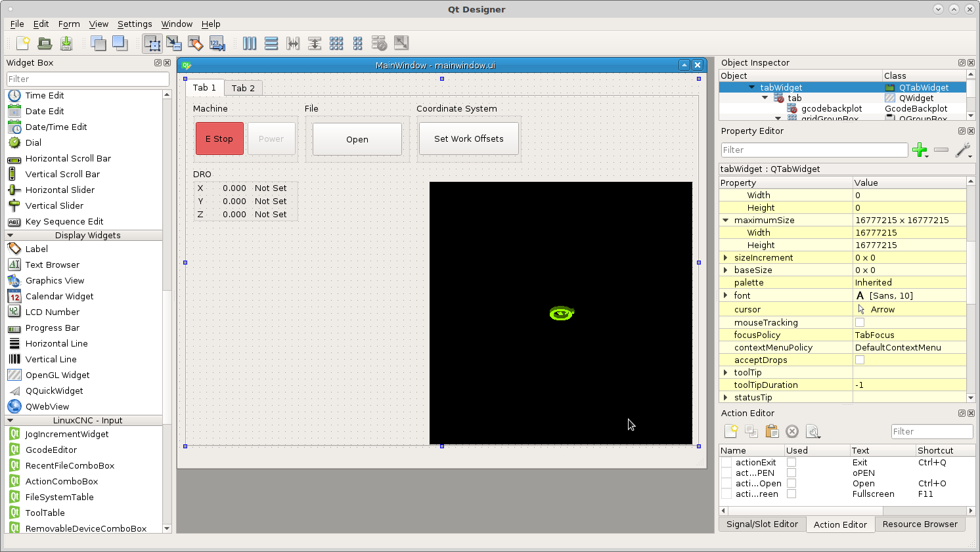Click the New Form toolbar icon
The height and width of the screenshot is (552, 980).
tap(23, 43)
